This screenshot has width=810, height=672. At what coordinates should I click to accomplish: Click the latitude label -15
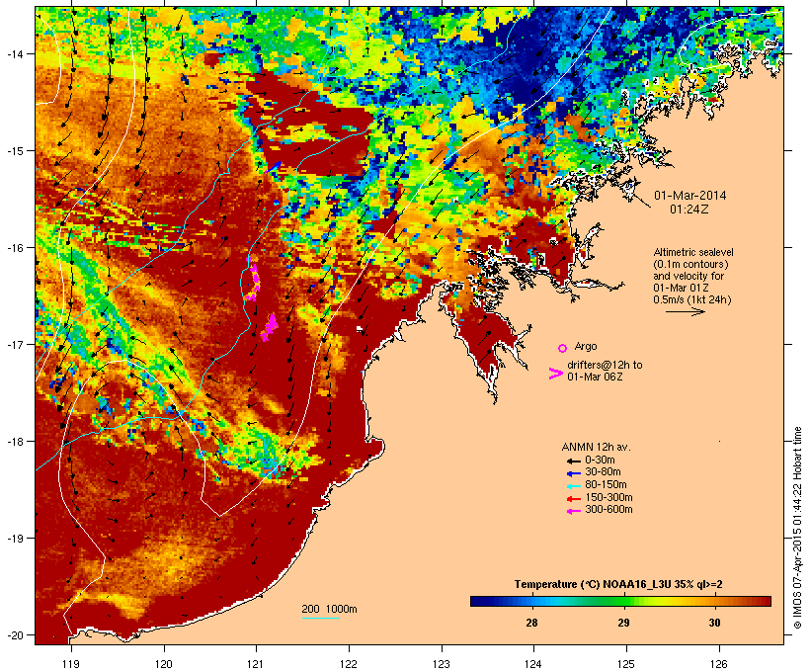(14, 151)
